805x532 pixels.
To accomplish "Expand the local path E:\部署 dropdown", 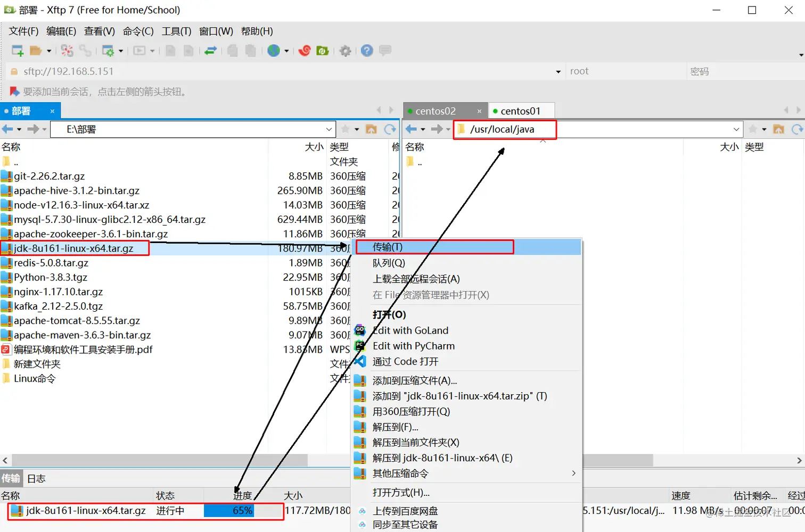I will (x=329, y=129).
